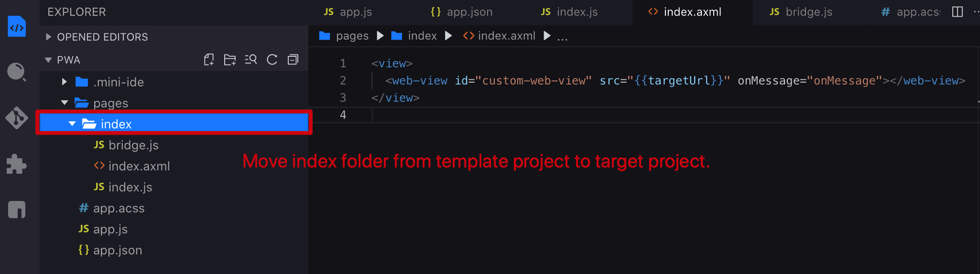
Task: Switch to the bridge.js tab
Action: (801, 12)
